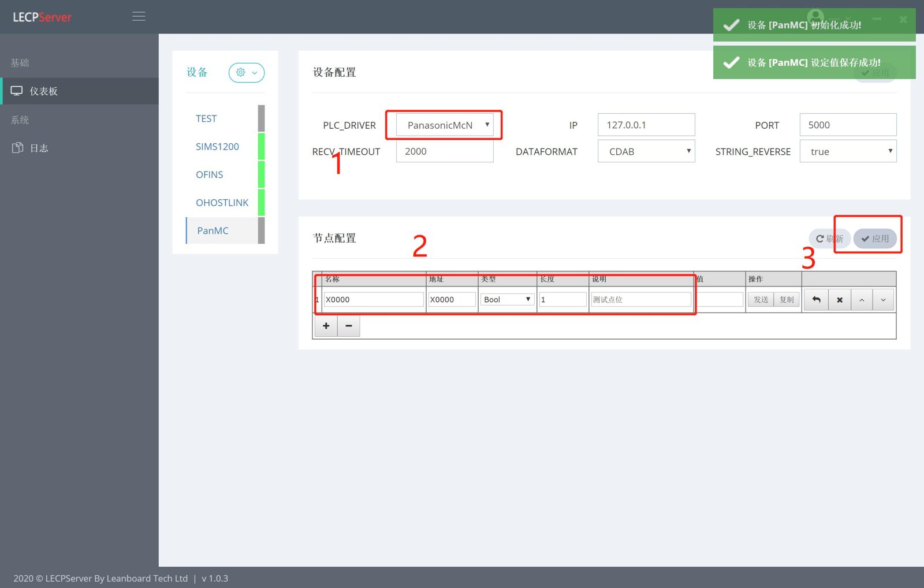
Task: Focus the IP address input field
Action: (646, 125)
